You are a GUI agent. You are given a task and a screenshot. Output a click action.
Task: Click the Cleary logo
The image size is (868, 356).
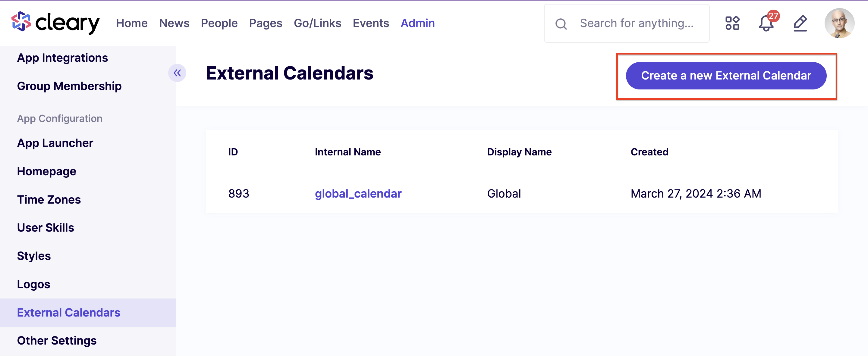tap(55, 23)
